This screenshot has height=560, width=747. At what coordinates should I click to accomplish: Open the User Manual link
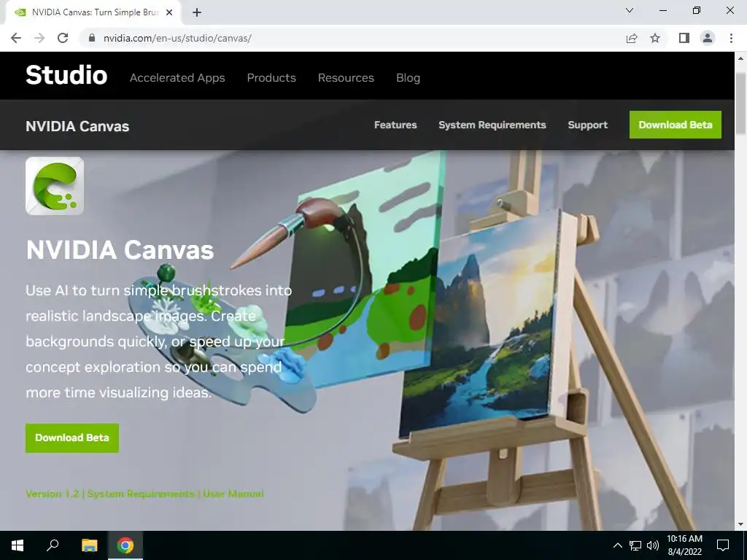click(233, 494)
